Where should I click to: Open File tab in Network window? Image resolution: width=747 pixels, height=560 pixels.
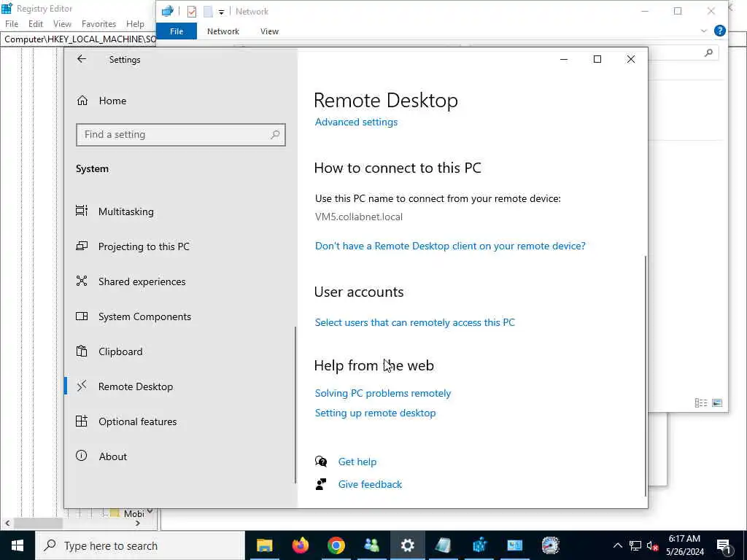(x=177, y=31)
